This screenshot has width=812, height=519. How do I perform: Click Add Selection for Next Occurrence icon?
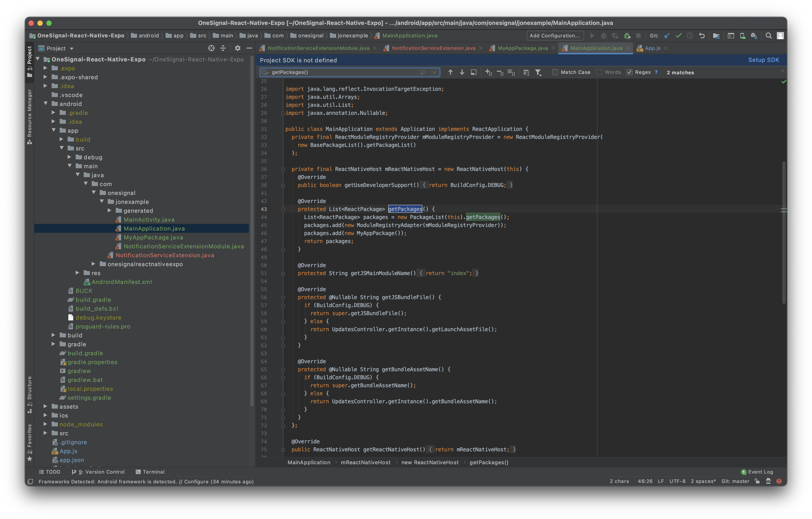[x=488, y=72]
